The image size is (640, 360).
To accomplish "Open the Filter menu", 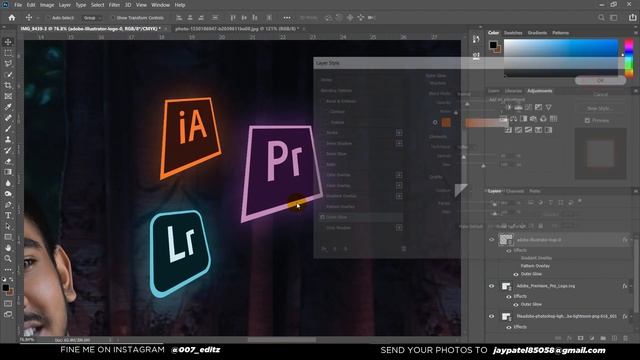I will [114, 5].
